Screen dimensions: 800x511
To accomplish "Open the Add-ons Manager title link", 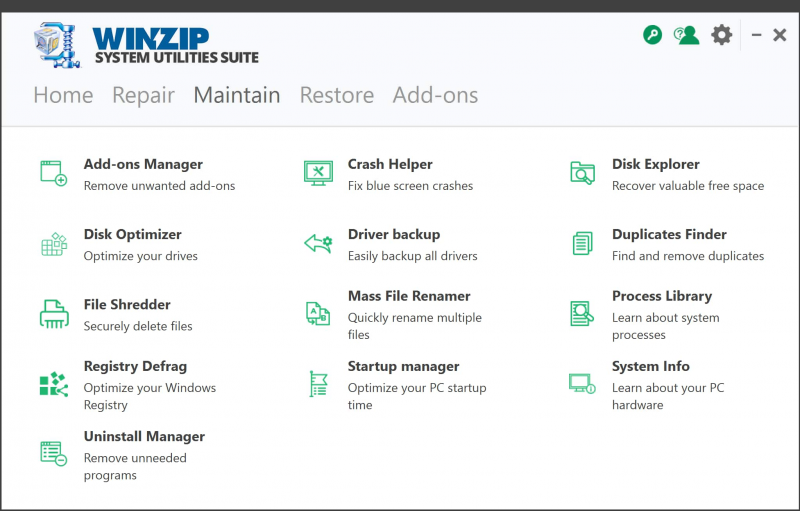I will [143, 164].
